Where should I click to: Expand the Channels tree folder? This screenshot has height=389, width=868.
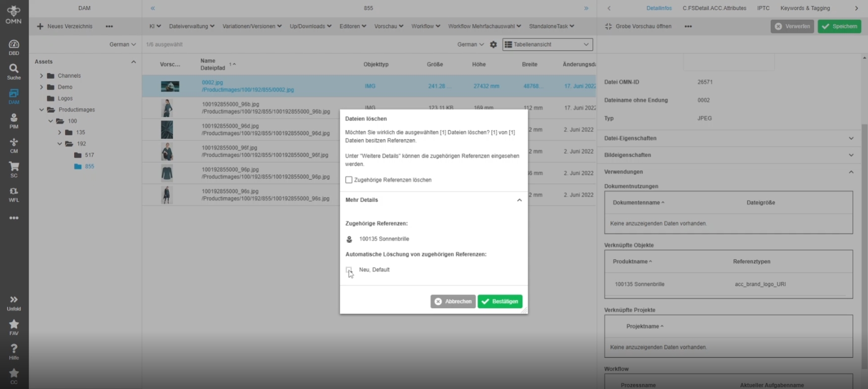click(x=41, y=76)
